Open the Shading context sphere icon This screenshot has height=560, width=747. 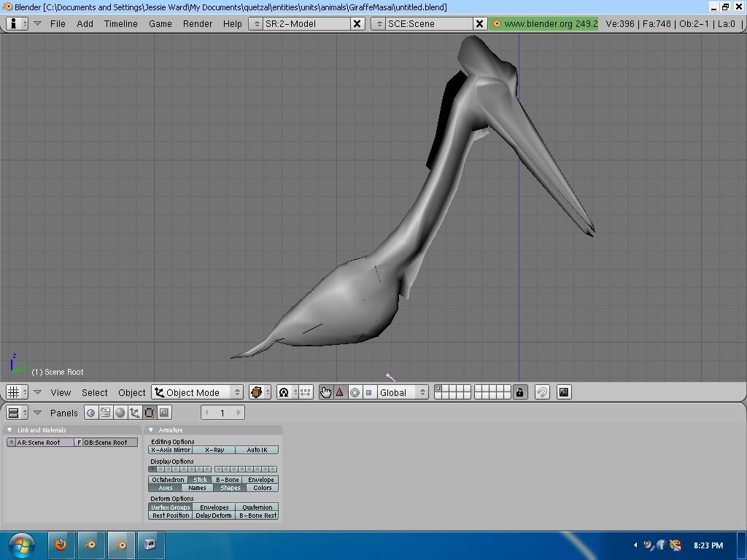120,413
